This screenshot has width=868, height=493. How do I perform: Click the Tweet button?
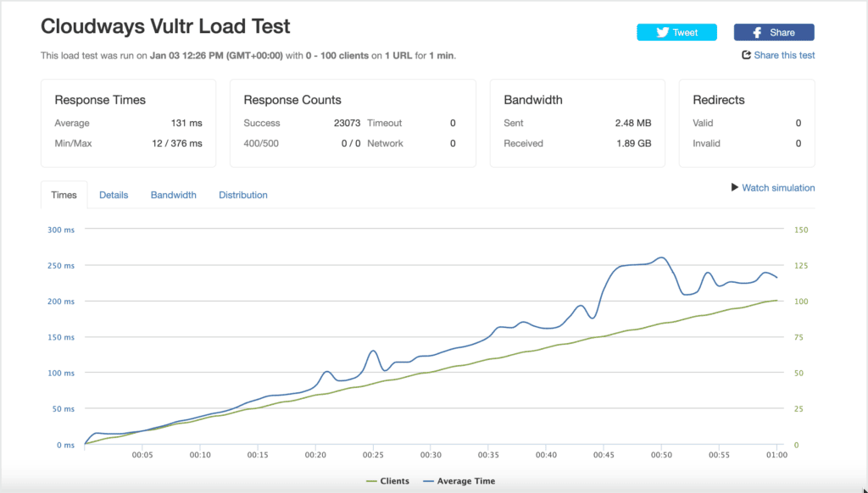click(676, 33)
